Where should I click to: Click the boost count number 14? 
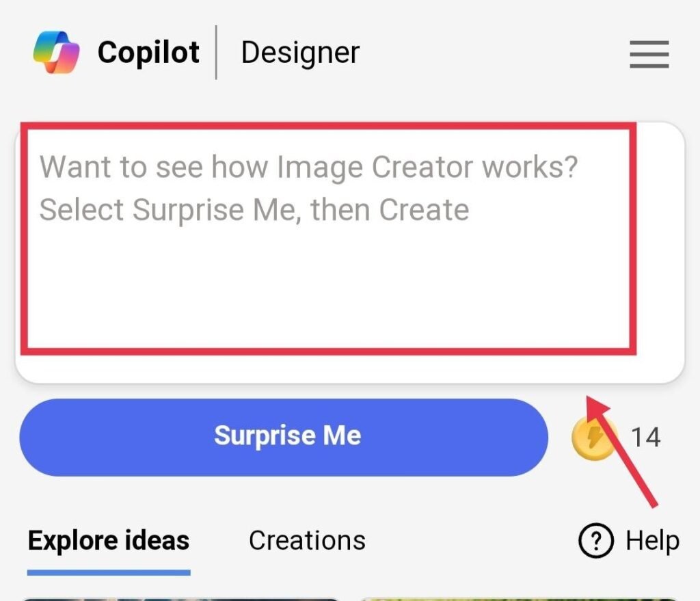coord(645,437)
